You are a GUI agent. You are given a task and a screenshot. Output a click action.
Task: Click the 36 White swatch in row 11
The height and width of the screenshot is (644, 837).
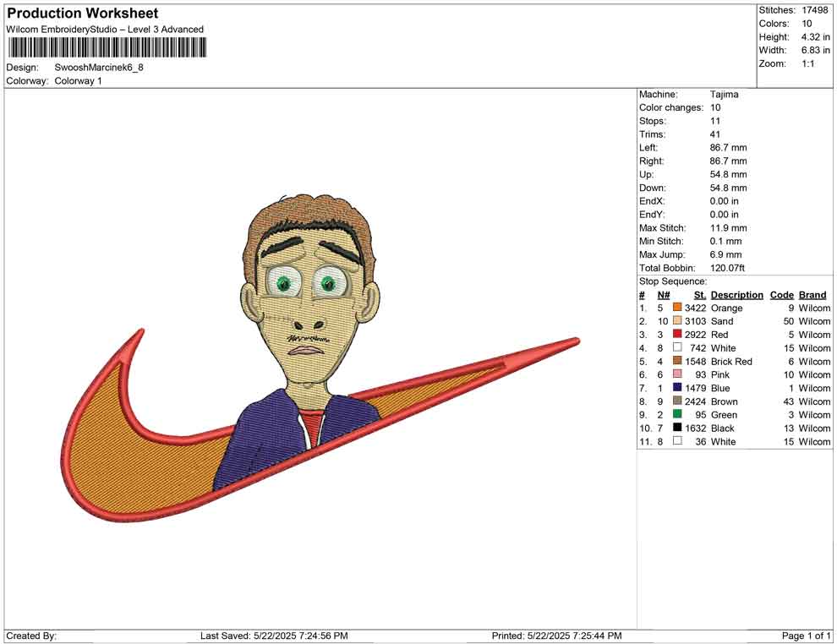[x=677, y=440]
